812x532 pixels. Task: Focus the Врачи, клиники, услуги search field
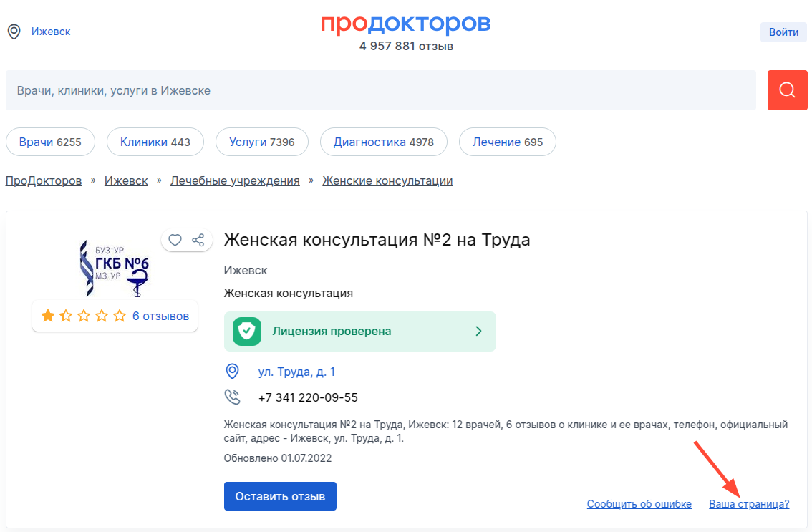point(381,90)
